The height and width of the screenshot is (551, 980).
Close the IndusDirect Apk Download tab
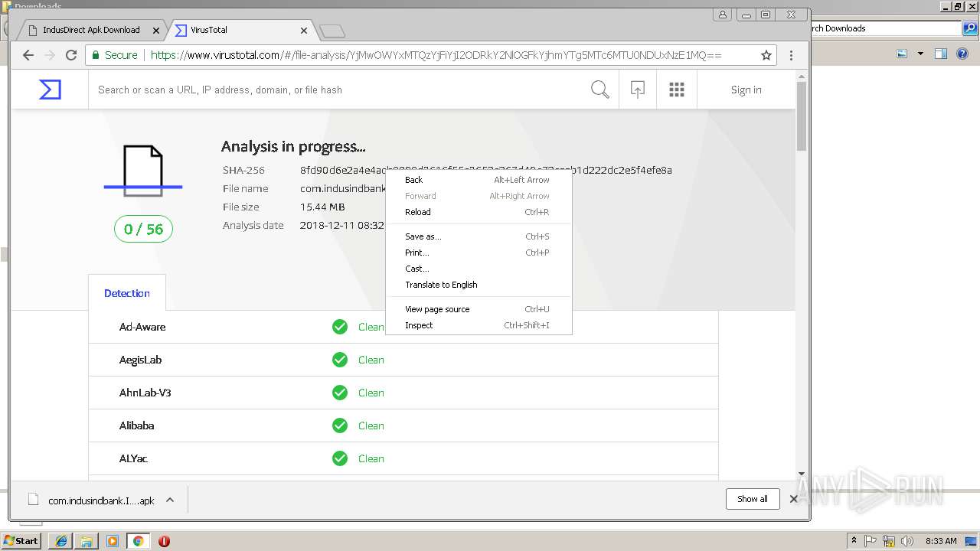click(156, 31)
